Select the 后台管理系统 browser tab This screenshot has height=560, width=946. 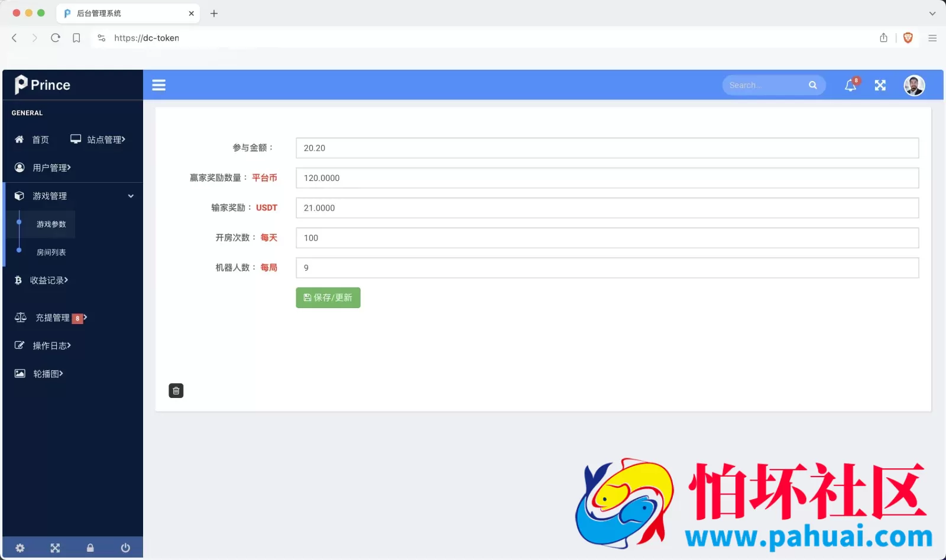click(x=128, y=13)
